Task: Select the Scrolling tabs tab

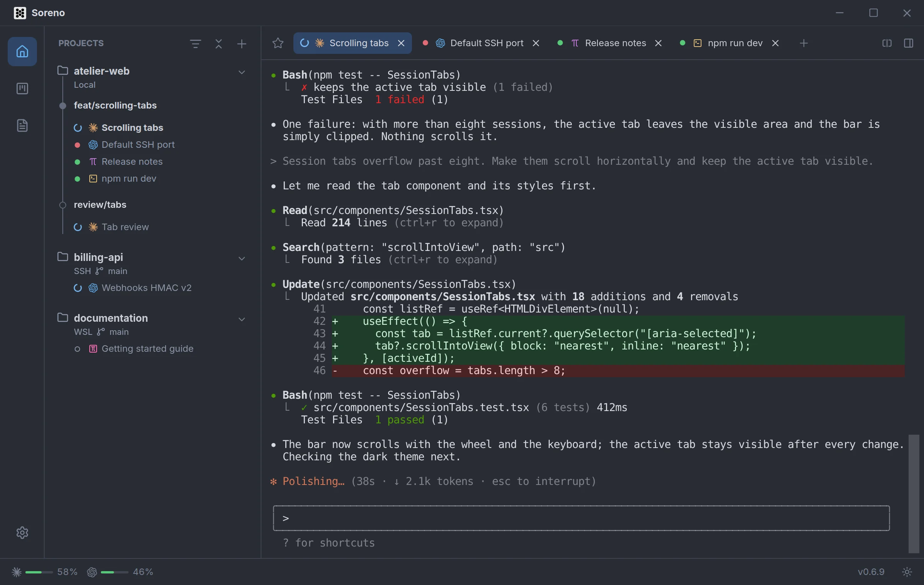Action: [352, 43]
